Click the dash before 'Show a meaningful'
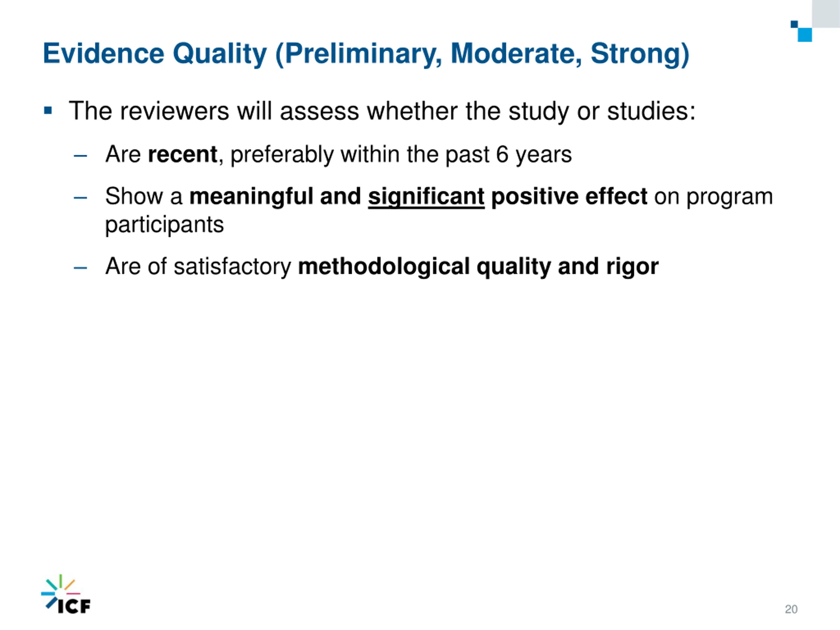 (80, 198)
